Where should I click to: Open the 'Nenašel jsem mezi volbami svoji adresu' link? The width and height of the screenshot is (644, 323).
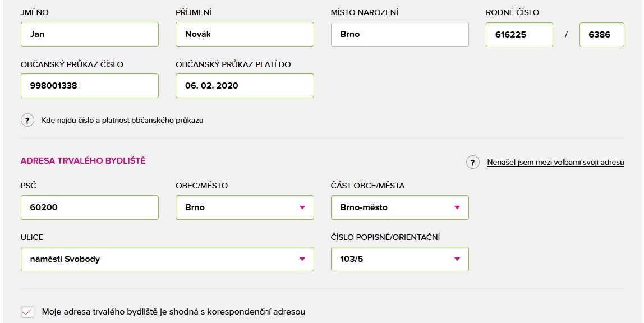coord(555,162)
